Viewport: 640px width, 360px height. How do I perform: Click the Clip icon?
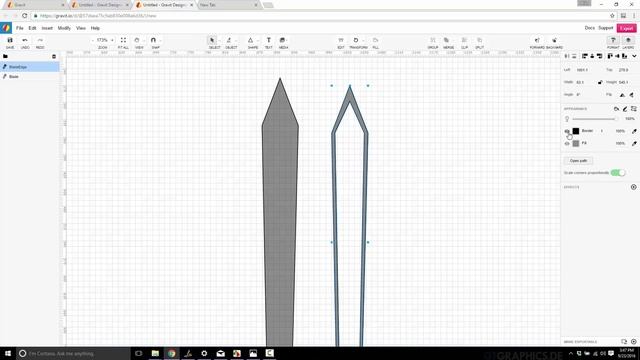coord(464,40)
